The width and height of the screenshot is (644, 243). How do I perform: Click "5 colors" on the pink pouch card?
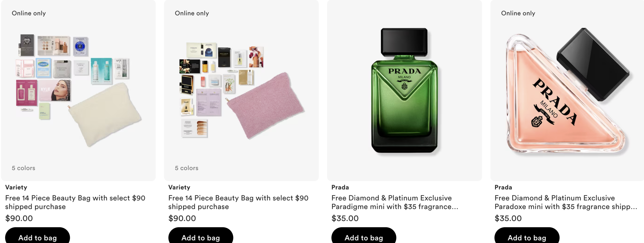186,168
